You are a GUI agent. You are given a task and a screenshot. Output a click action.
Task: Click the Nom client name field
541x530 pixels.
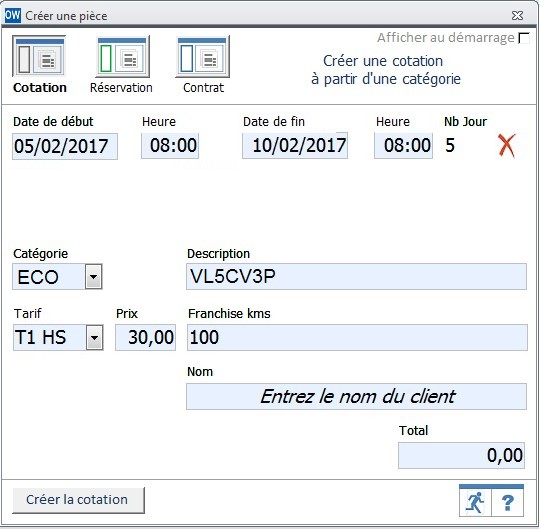(356, 396)
